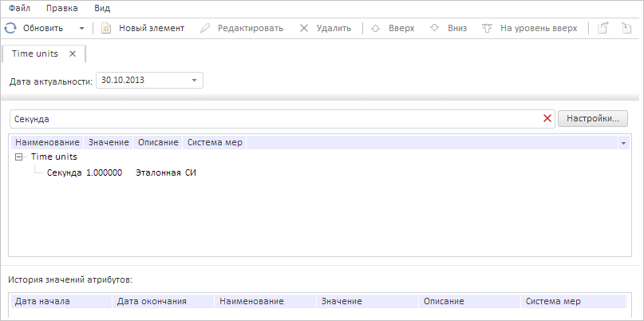Click the Вниз arrow button
Viewport: 644px width, 321px height.
tap(448, 28)
